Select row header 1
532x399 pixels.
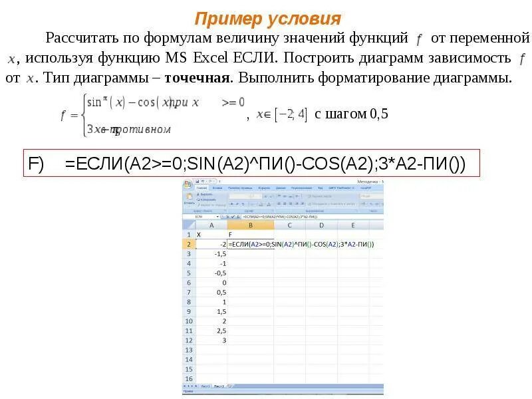(189, 235)
